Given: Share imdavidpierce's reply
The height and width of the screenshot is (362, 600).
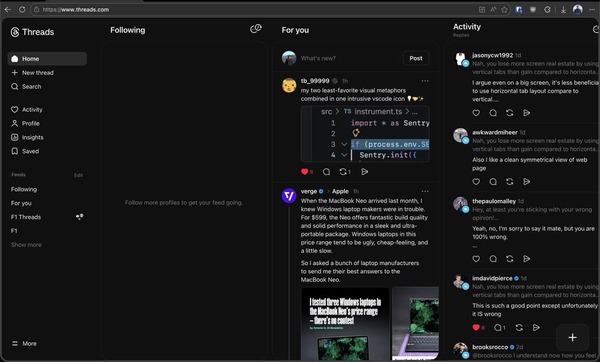Looking at the screenshot, I should [x=536, y=328].
